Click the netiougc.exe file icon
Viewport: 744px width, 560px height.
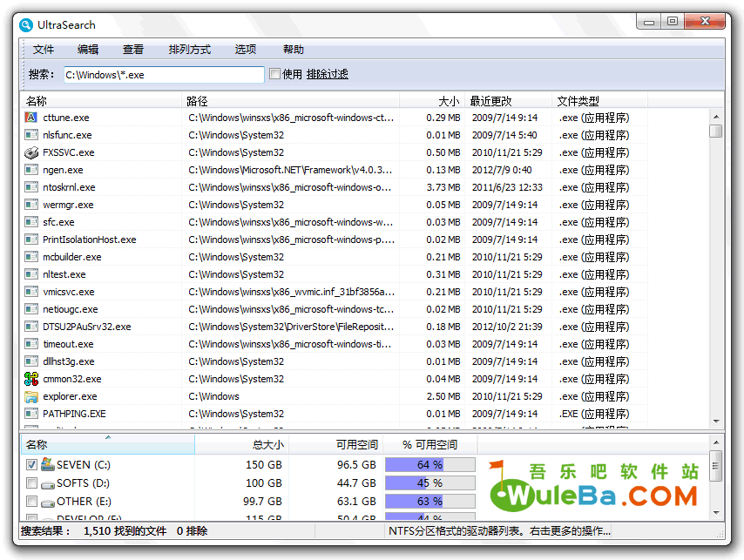(x=31, y=309)
